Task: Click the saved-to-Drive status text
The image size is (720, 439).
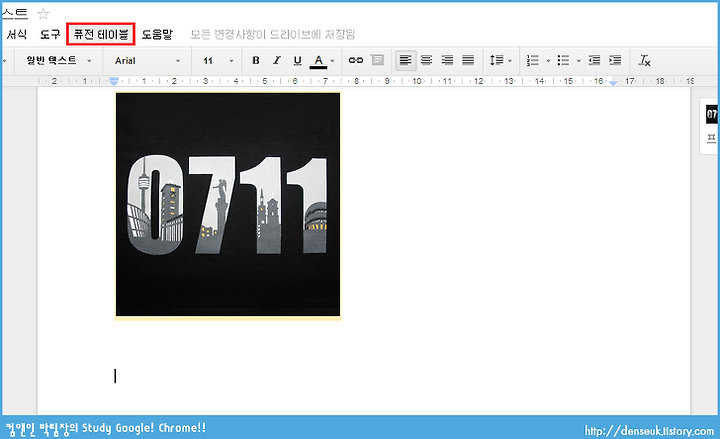Action: (273, 34)
